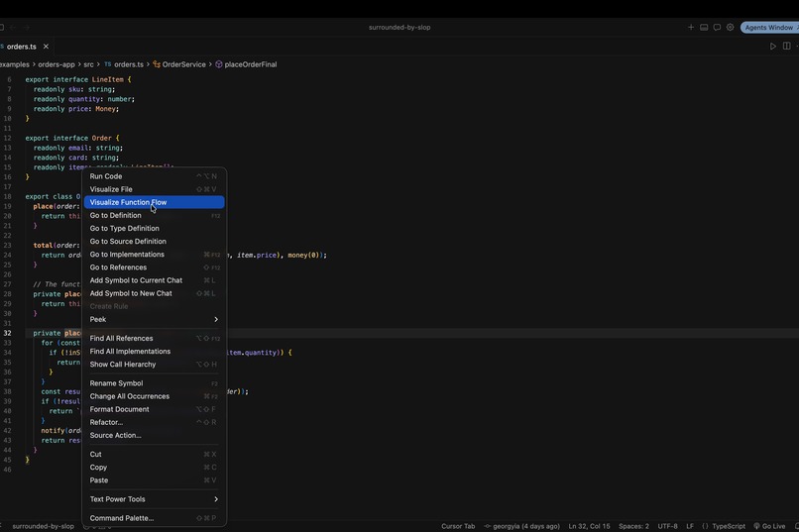Change indentation via Spaces: 2
Screen dimensions: 799x532
[x=633, y=526]
